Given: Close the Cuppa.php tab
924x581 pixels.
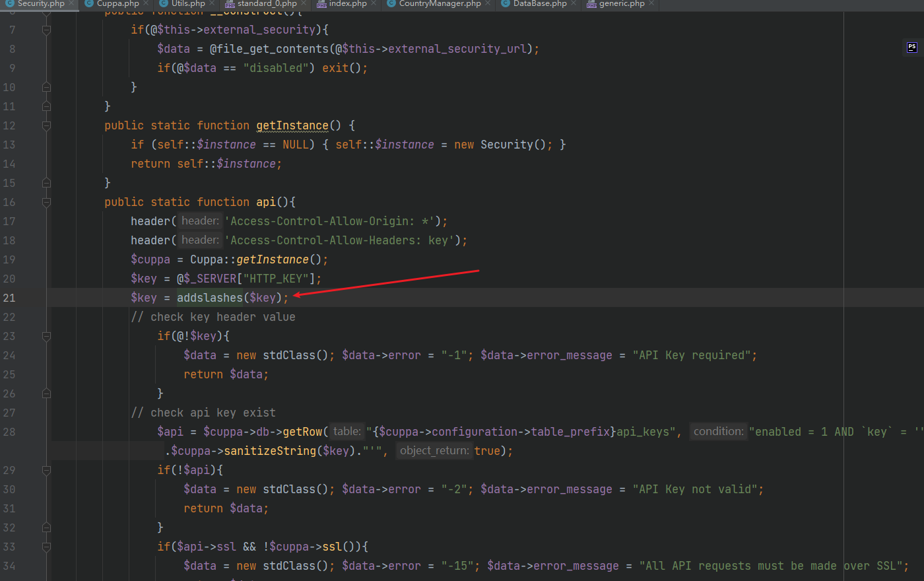Looking at the screenshot, I should click(x=146, y=4).
